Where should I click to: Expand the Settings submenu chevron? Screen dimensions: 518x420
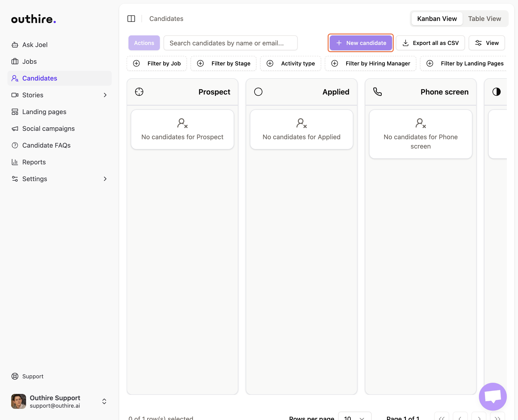coord(105,179)
